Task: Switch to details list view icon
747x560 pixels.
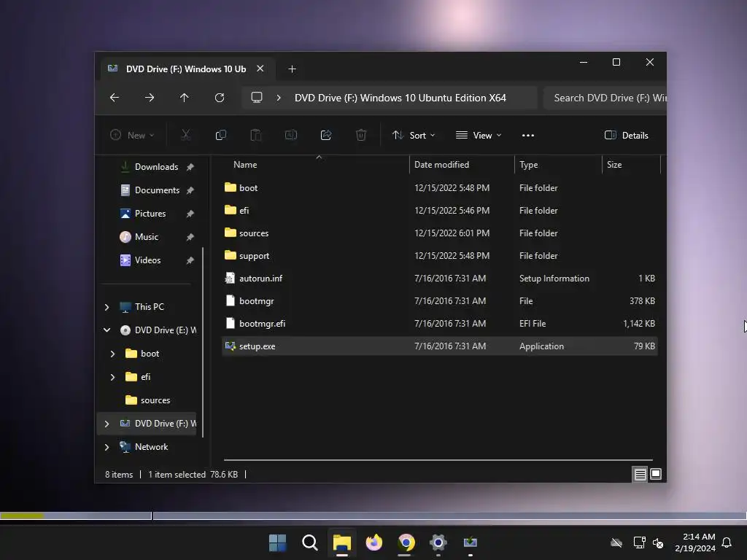Action: (x=640, y=474)
